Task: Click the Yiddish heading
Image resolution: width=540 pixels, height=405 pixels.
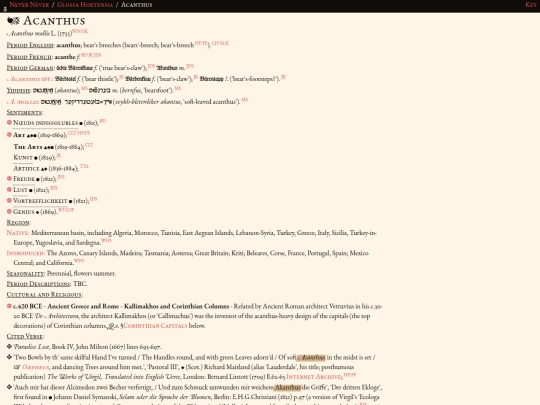Action: coord(19,91)
